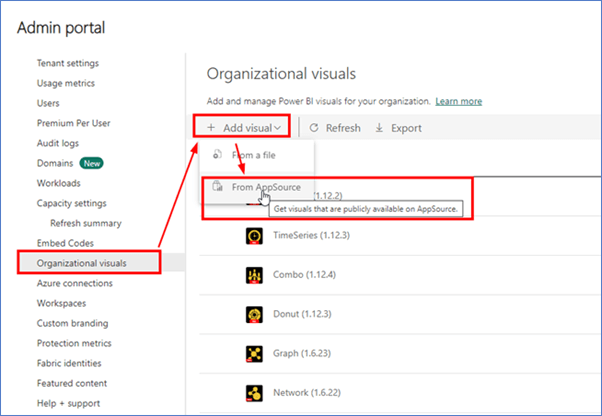Click the Refresh circular arrow icon

(314, 127)
